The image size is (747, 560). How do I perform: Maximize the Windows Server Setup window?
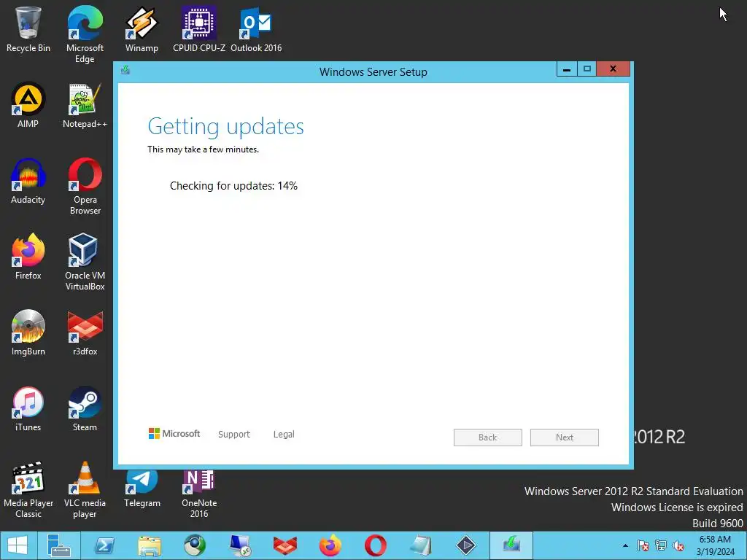[587, 69]
